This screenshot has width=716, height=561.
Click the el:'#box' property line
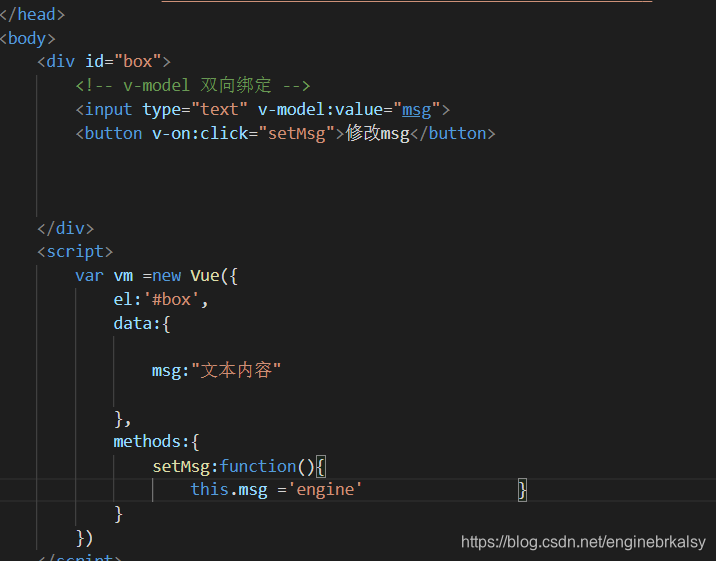pos(161,299)
